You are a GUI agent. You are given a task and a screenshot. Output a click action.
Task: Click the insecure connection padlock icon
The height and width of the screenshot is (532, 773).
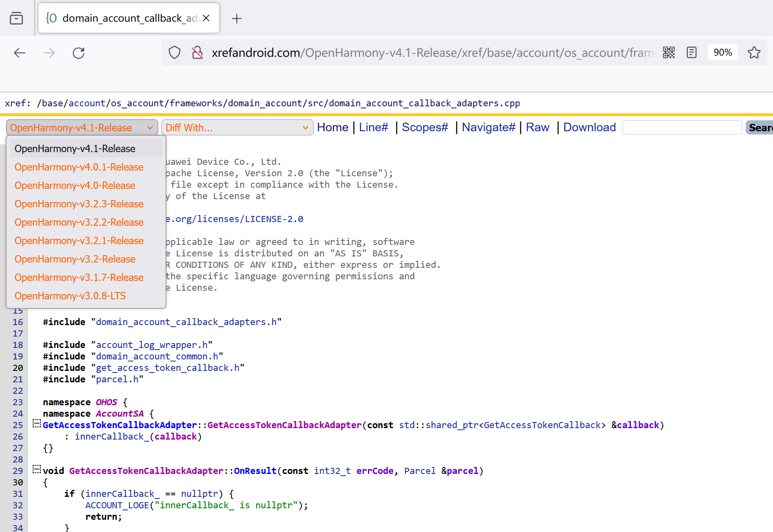(197, 53)
